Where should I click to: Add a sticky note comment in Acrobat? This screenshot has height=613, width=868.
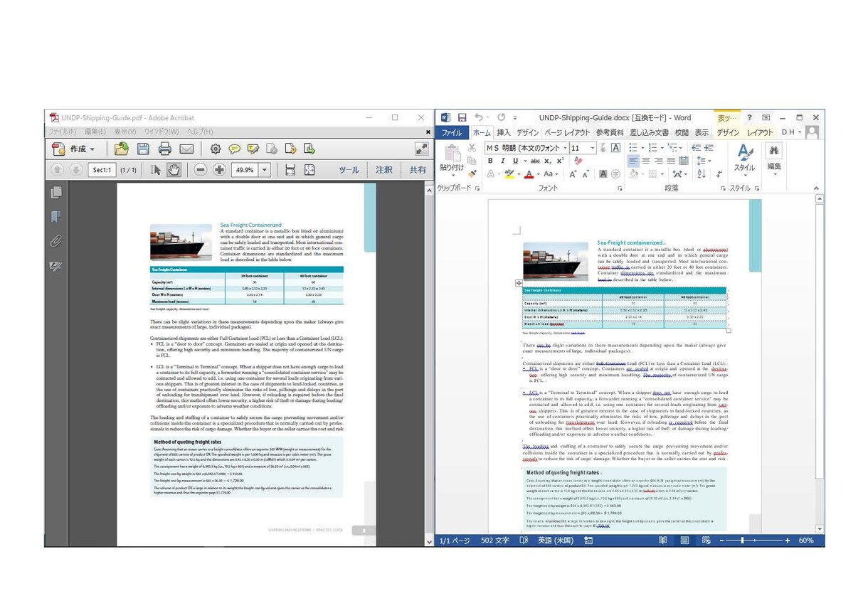coord(234,149)
